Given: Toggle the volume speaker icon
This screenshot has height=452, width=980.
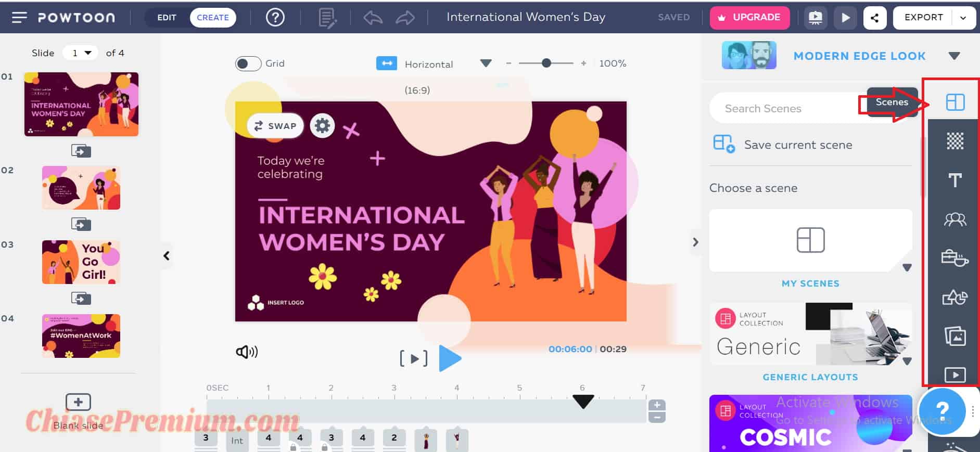Looking at the screenshot, I should click(247, 352).
